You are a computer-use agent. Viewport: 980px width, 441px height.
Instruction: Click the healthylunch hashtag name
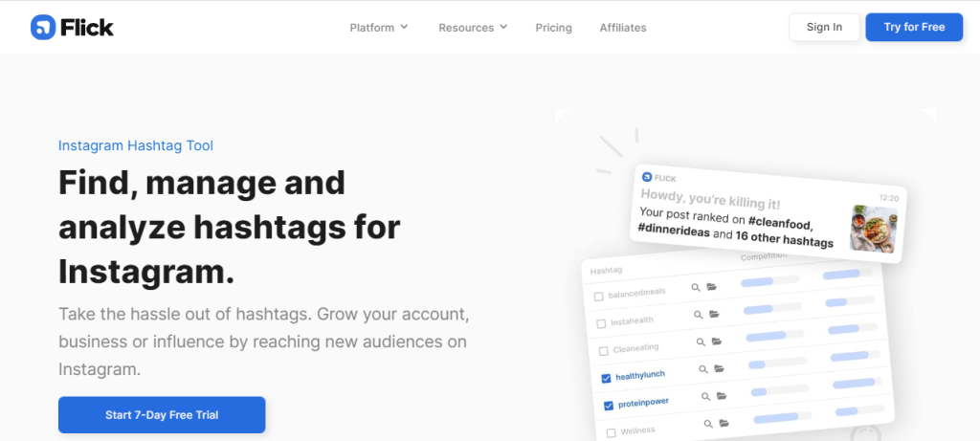[x=640, y=375]
